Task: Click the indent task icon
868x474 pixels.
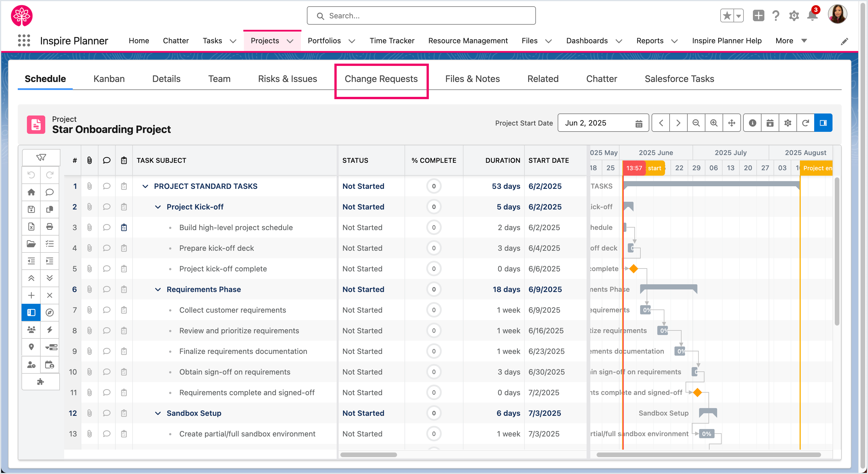Action: (50, 261)
